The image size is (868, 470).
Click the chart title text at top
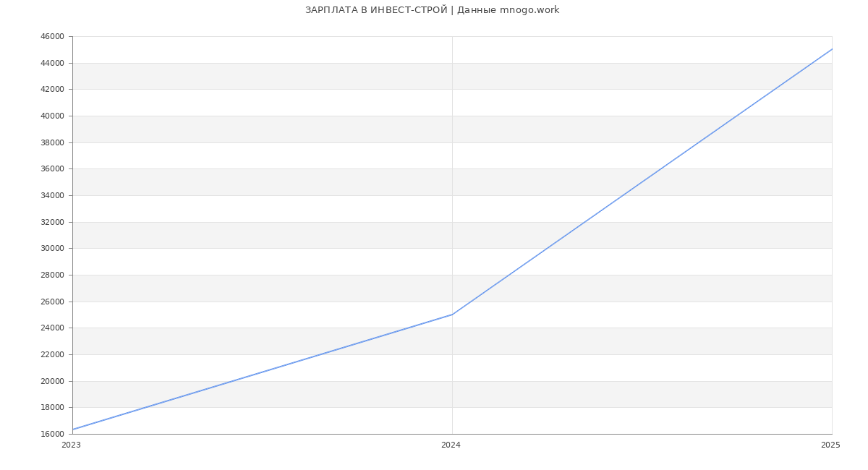[432, 10]
